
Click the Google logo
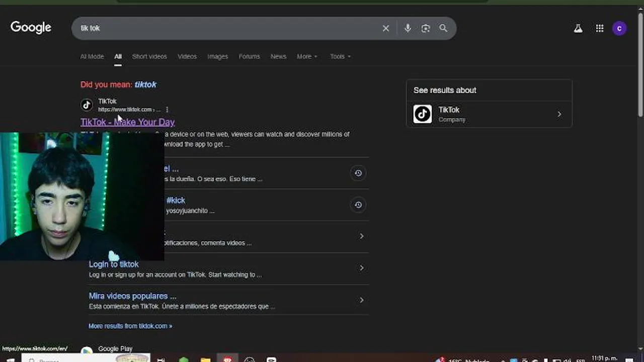[31, 28]
